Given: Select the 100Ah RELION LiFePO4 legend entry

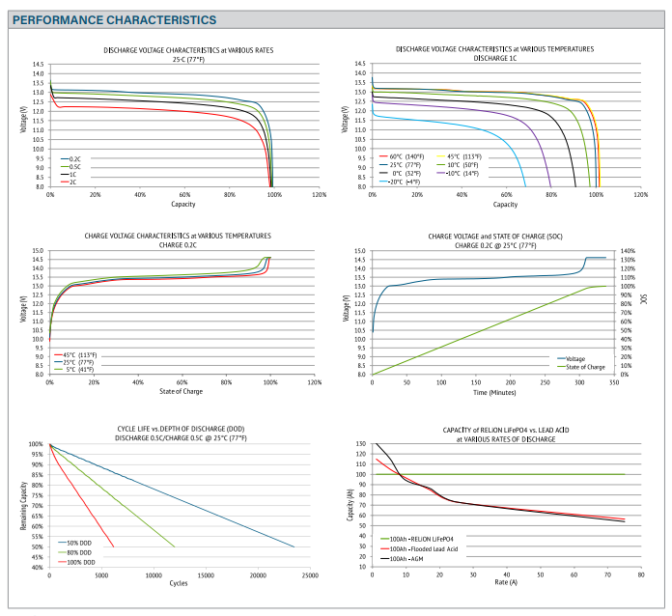Looking at the screenshot, I should click(x=420, y=539).
